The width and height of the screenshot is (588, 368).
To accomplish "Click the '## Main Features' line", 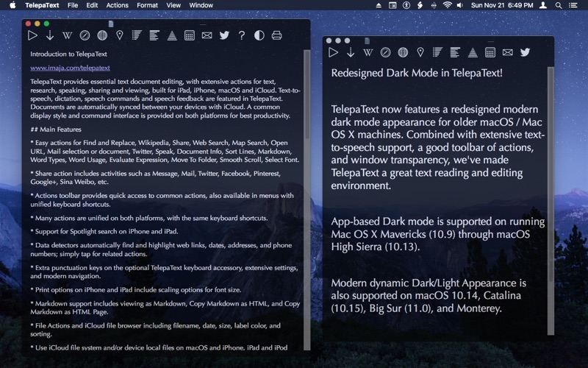I will coord(56,130).
